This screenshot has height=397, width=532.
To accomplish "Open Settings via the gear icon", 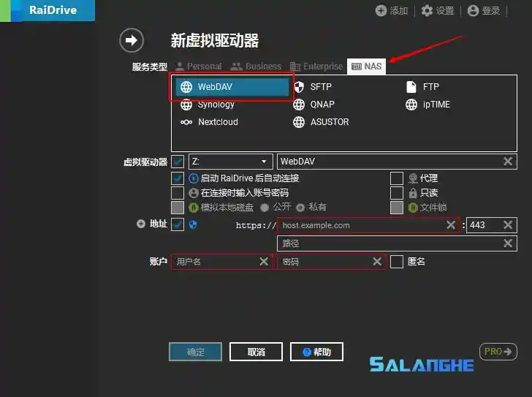I will pos(427,10).
